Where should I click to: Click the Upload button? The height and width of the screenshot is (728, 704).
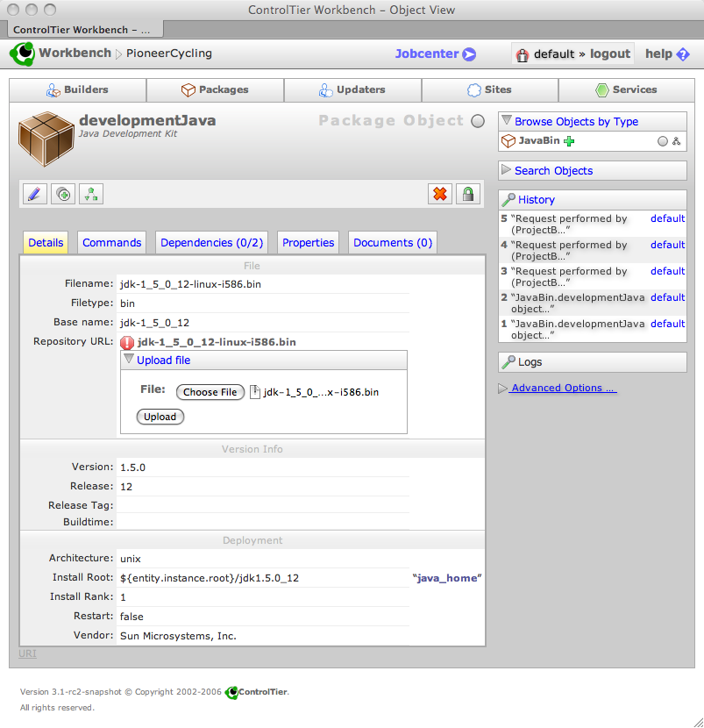160,417
